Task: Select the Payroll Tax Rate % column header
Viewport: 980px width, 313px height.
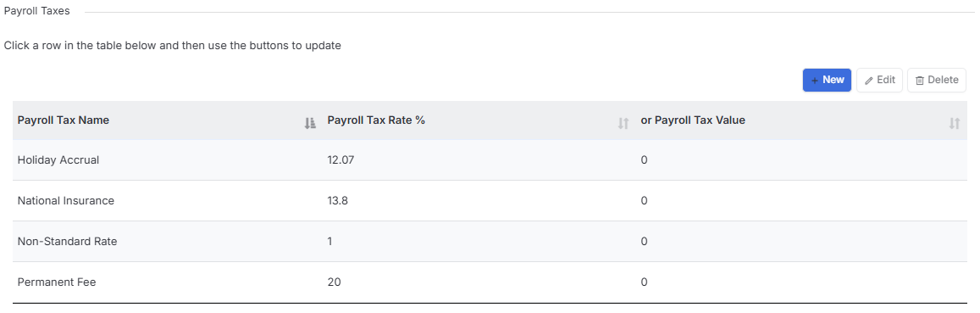Action: coord(479,120)
